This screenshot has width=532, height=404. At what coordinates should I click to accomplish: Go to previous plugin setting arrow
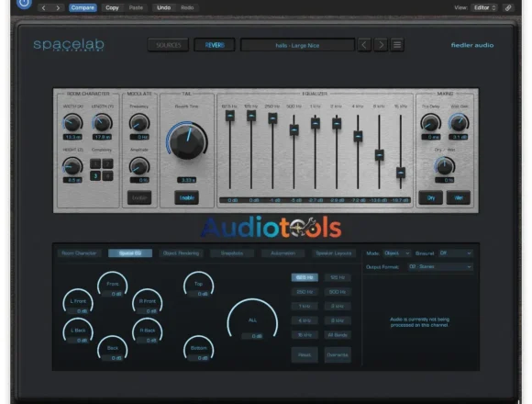pos(43,8)
